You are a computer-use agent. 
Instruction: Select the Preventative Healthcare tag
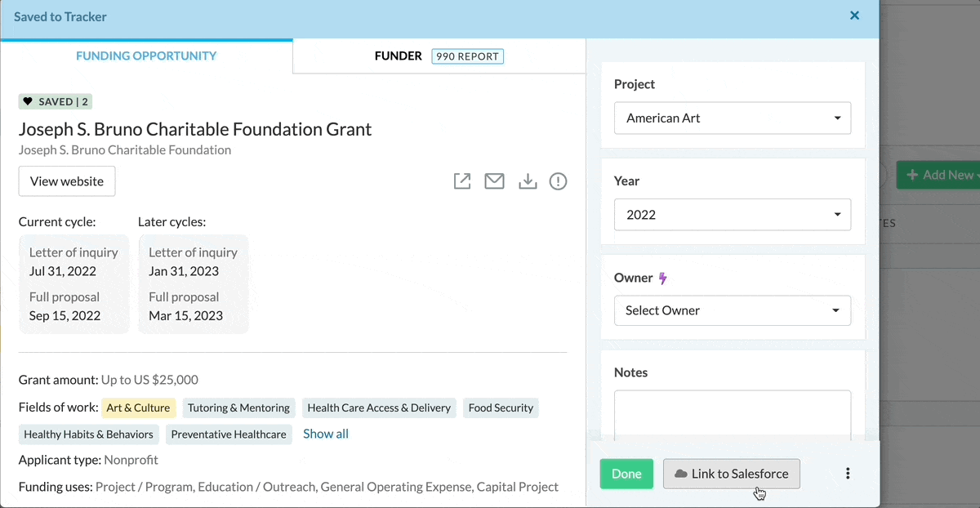click(x=229, y=434)
